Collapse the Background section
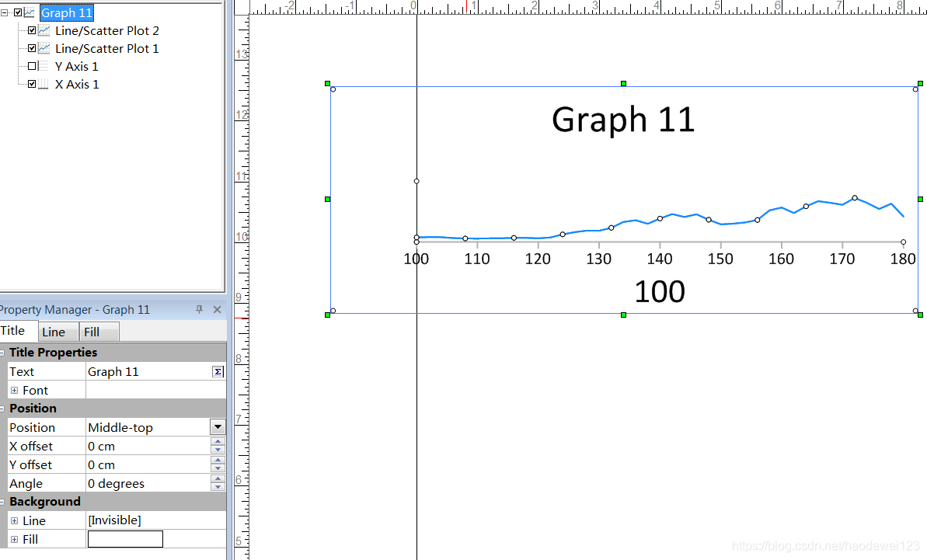927x560 pixels. [x=2, y=502]
